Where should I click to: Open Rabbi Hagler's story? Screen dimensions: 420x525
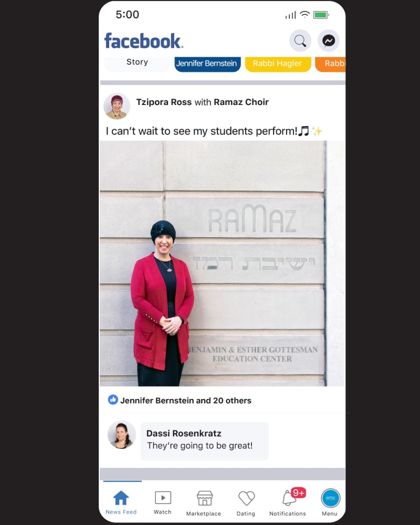(278, 64)
